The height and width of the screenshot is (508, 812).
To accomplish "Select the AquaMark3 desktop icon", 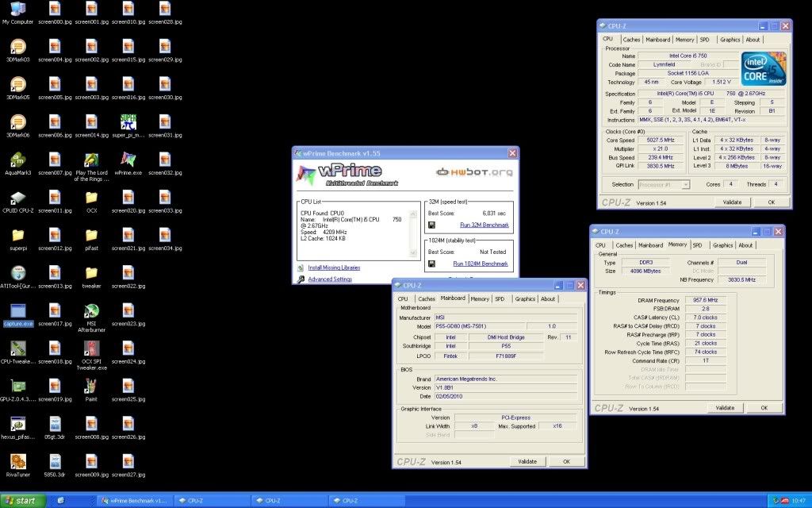I will pos(17,160).
